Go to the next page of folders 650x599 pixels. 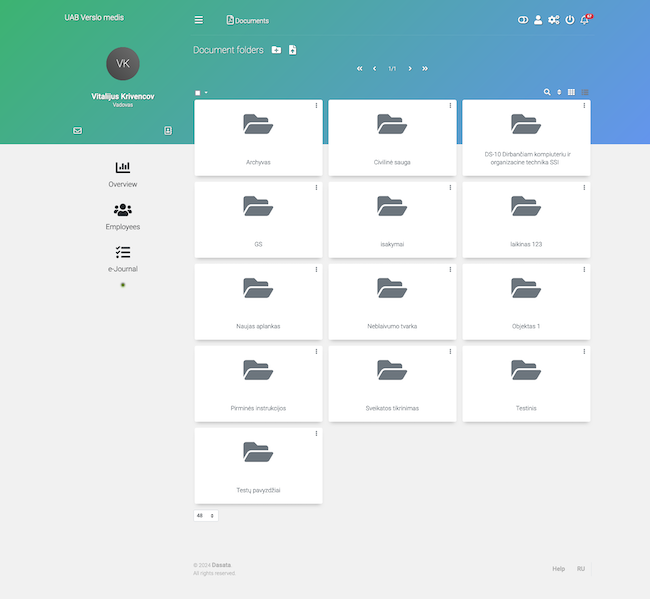click(x=410, y=68)
